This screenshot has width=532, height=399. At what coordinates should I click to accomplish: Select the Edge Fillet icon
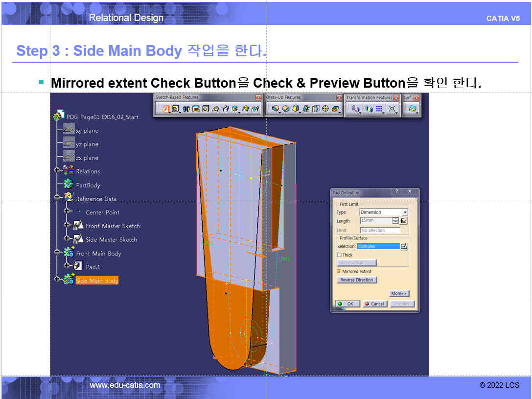(276, 109)
